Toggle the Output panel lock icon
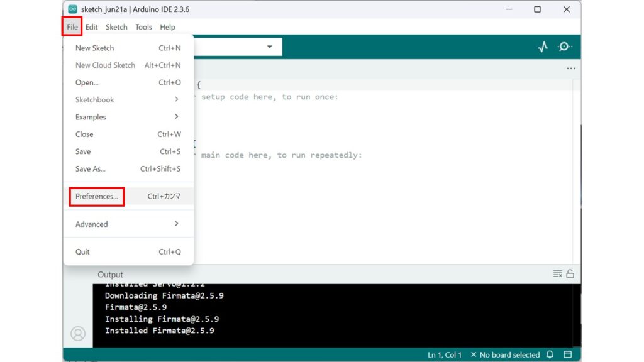 tap(570, 274)
